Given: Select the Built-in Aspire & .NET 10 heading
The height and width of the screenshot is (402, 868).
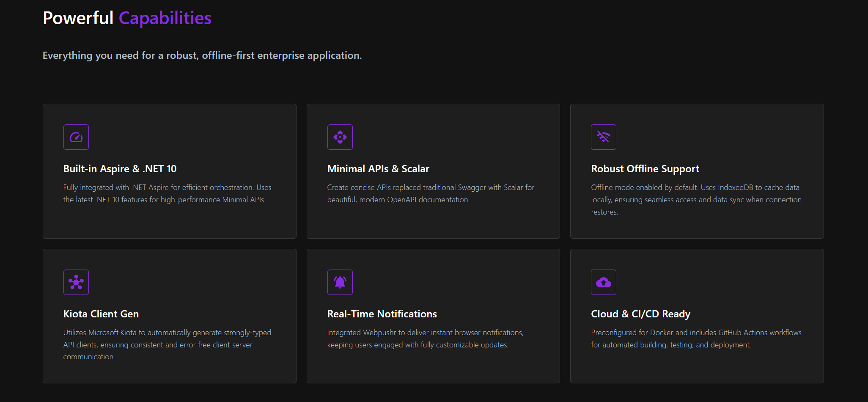Looking at the screenshot, I should click(x=120, y=169).
